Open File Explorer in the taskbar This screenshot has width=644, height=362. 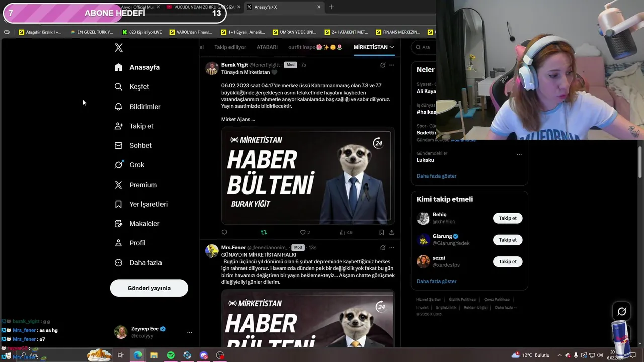tap(154, 355)
